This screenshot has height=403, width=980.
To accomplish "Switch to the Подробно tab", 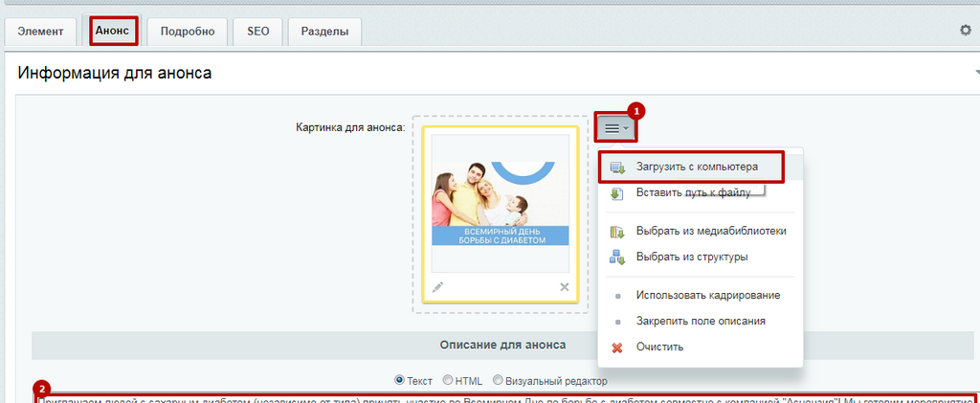I will point(188,32).
